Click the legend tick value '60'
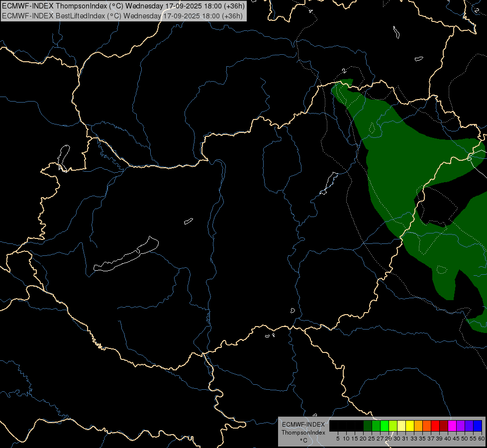This screenshot has height=448, width=487. (x=482, y=439)
